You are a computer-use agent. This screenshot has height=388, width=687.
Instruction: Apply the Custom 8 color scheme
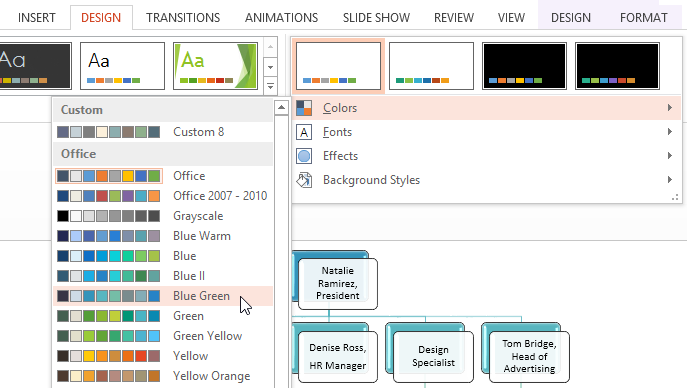pos(163,132)
